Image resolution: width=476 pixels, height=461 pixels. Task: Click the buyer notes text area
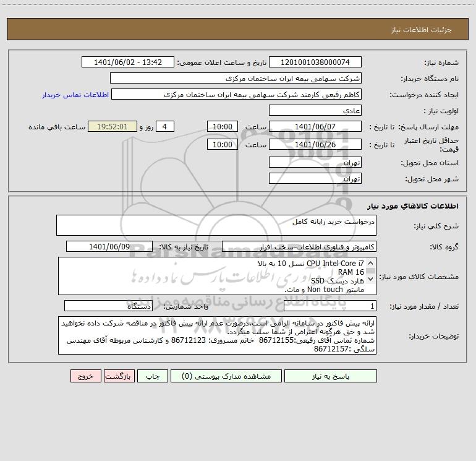pos(217,335)
